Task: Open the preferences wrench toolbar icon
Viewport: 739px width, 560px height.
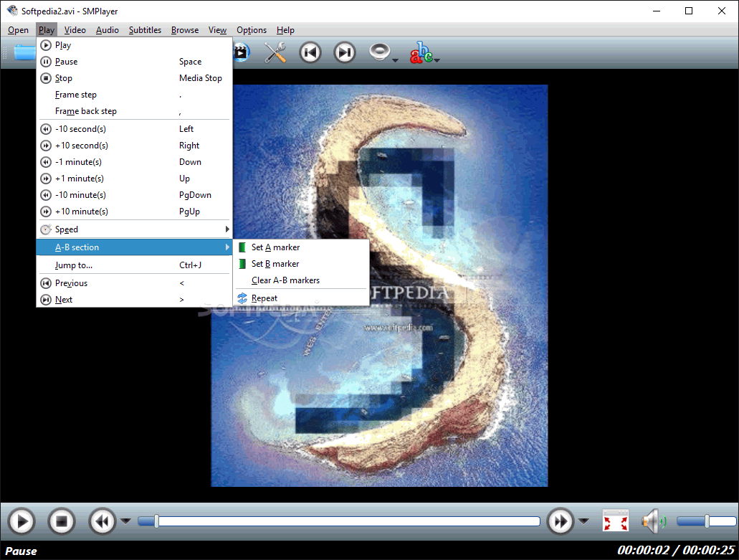Action: (275, 52)
